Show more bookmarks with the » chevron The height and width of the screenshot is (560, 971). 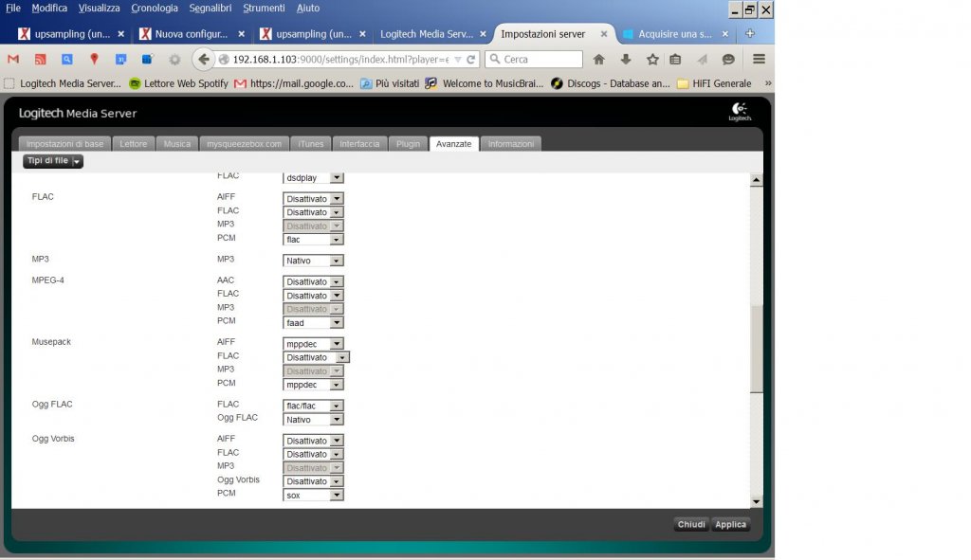click(x=768, y=83)
